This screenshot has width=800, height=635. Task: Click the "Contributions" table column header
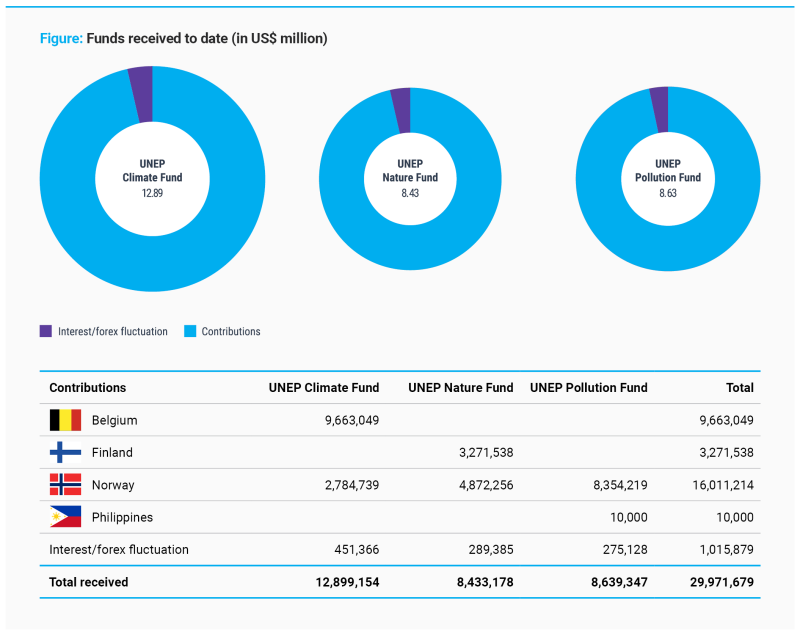click(x=88, y=388)
